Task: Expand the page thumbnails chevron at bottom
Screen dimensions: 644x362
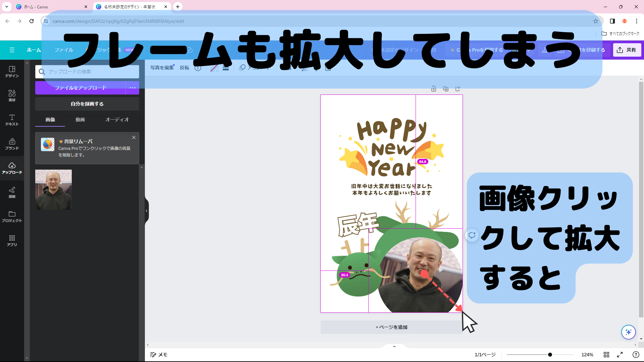Action: click(394, 347)
